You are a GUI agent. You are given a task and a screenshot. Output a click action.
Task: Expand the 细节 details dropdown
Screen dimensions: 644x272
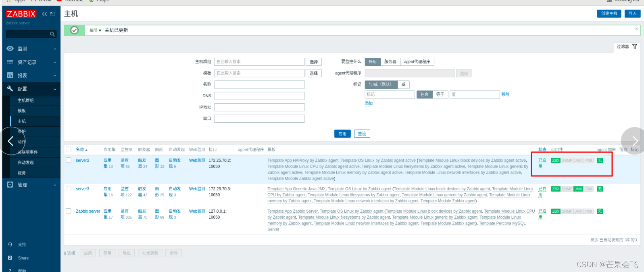coord(95,30)
